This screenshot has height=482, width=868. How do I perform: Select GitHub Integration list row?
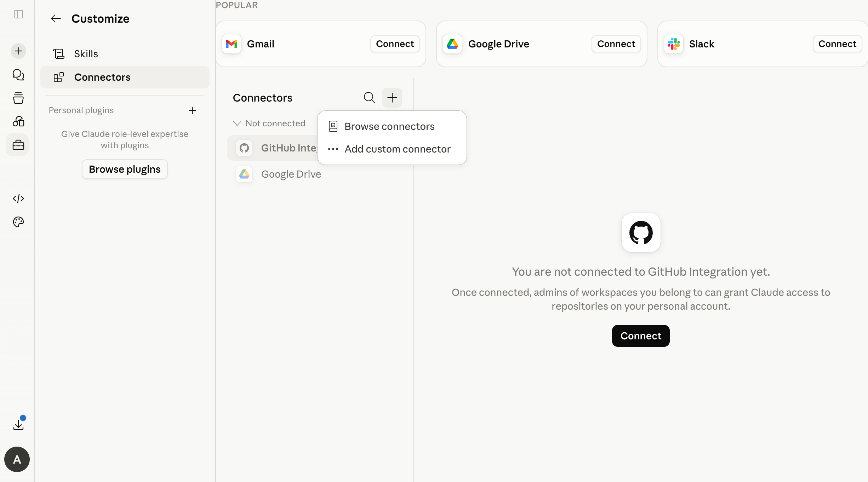click(x=273, y=148)
